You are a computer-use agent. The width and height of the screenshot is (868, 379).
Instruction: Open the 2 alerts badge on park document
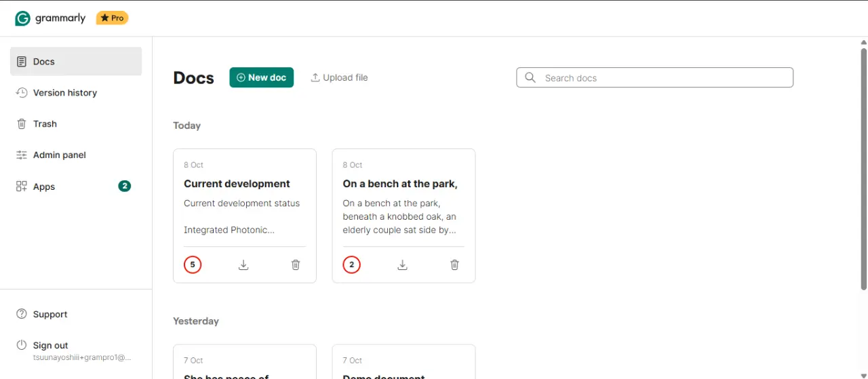(351, 264)
